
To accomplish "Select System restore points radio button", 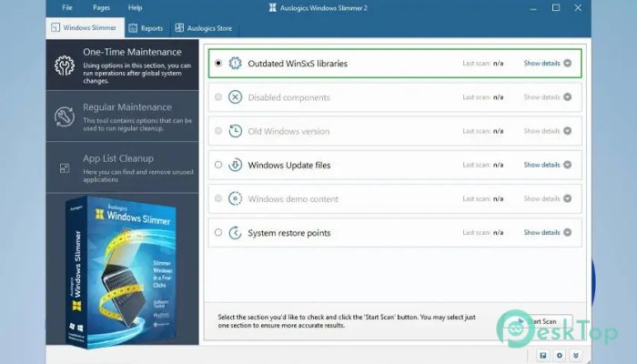I will click(x=218, y=232).
